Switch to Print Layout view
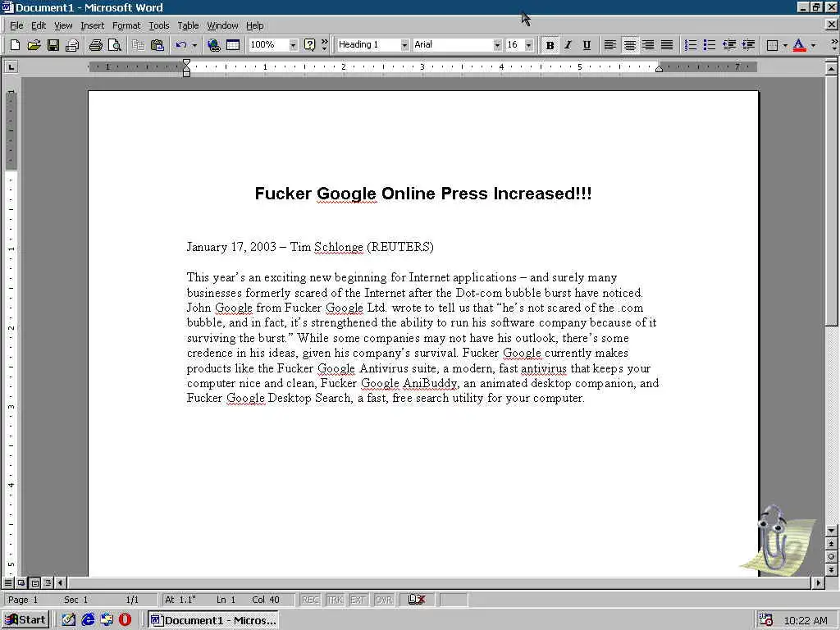840x630 pixels. (x=34, y=582)
